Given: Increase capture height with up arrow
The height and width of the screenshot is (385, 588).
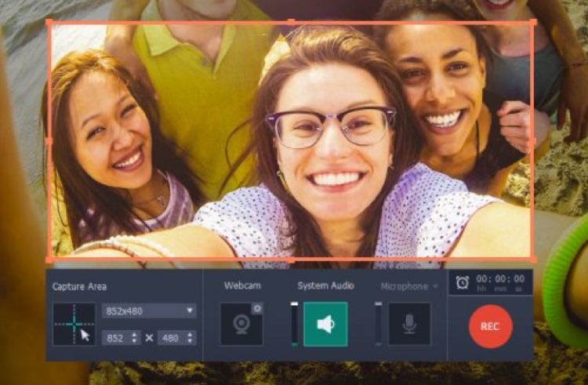Looking at the screenshot, I should click(x=191, y=334).
